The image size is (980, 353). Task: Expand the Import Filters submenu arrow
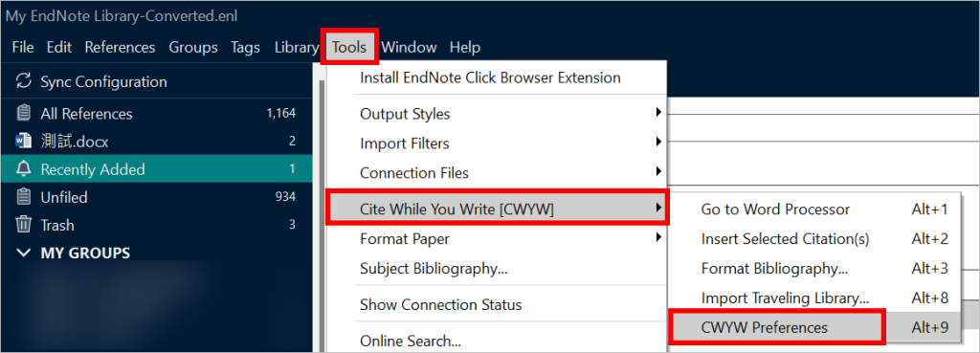pyautogui.click(x=658, y=143)
